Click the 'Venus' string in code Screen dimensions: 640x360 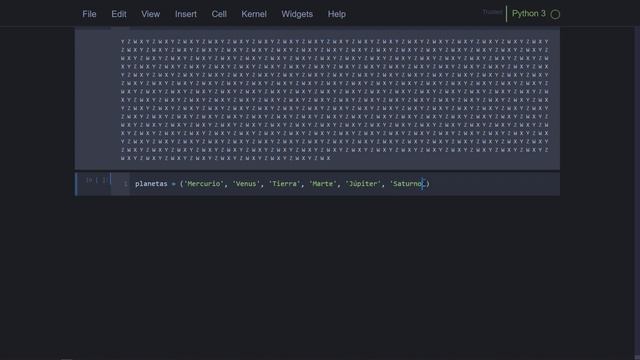click(x=246, y=184)
